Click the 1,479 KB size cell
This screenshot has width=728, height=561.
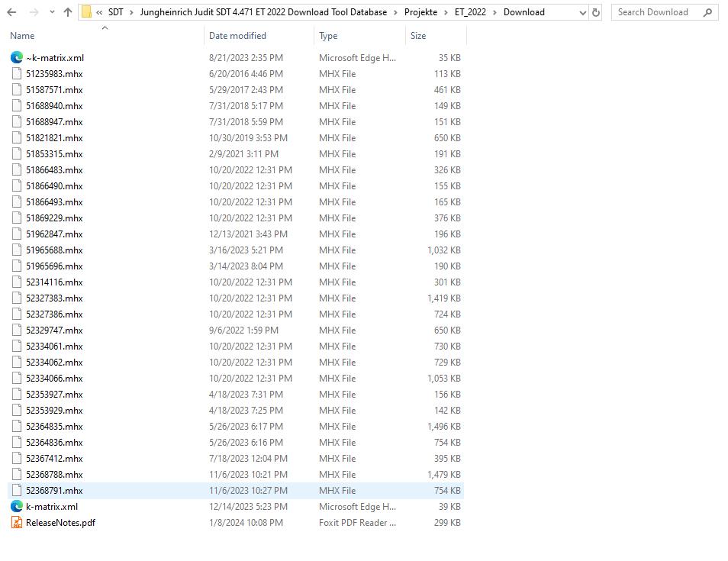[x=444, y=475]
